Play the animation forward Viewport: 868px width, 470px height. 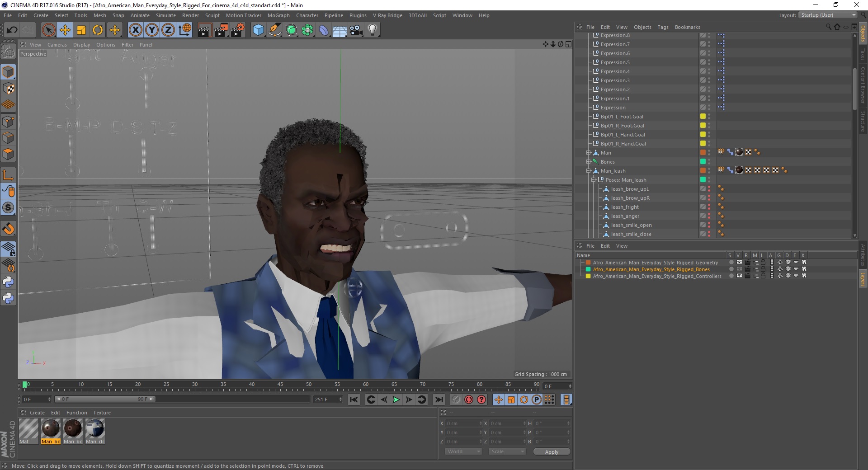(396, 399)
